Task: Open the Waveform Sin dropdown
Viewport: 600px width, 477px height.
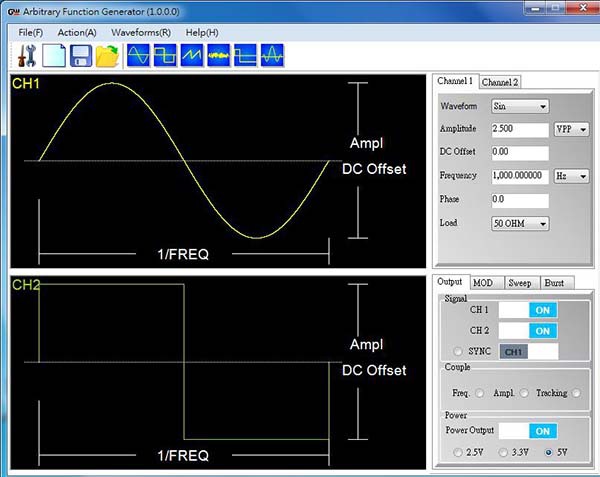Action: pos(520,106)
